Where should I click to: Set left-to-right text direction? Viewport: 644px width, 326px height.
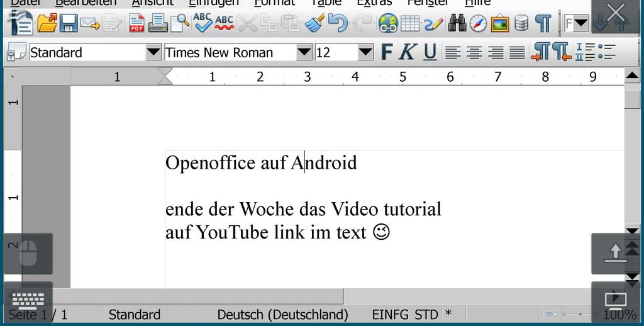(x=540, y=52)
